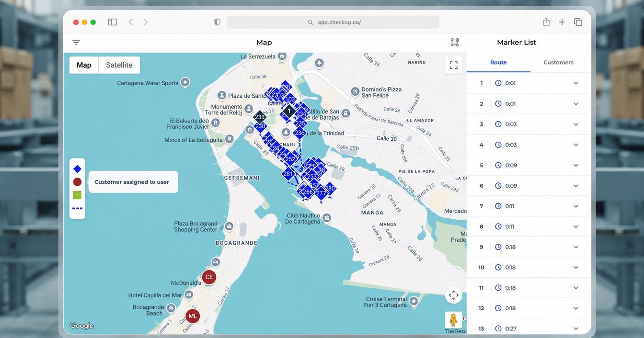The image size is (644, 338).
Task: Click the blue diamond legend icon
Action: tap(77, 169)
